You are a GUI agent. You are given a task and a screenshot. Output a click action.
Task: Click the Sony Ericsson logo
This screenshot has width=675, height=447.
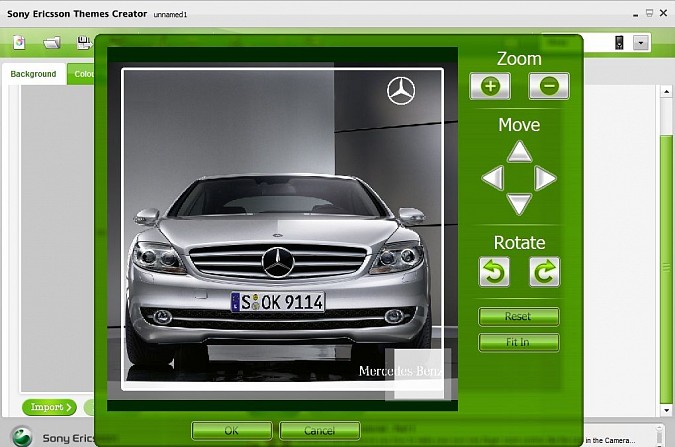[x=22, y=436]
